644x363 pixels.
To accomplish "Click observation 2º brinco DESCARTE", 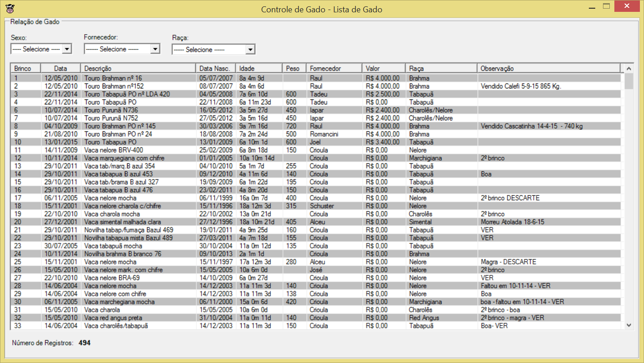I will (510, 198).
